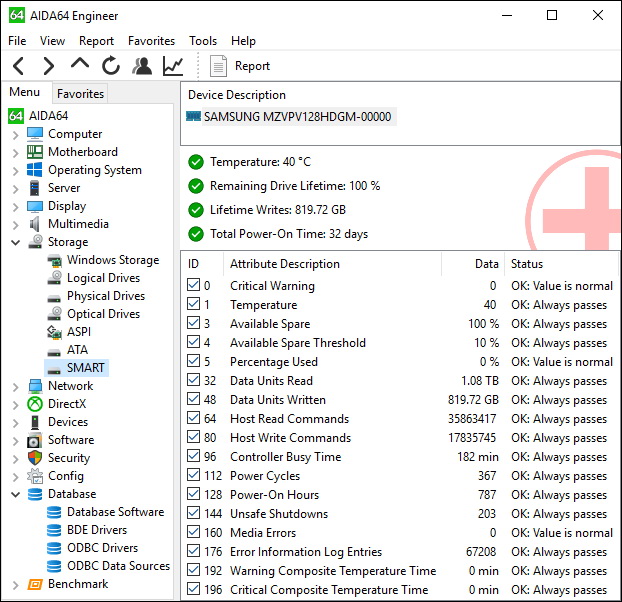The height and width of the screenshot is (602, 622).
Task: Click the Menu tab in sidebar
Action: [25, 92]
